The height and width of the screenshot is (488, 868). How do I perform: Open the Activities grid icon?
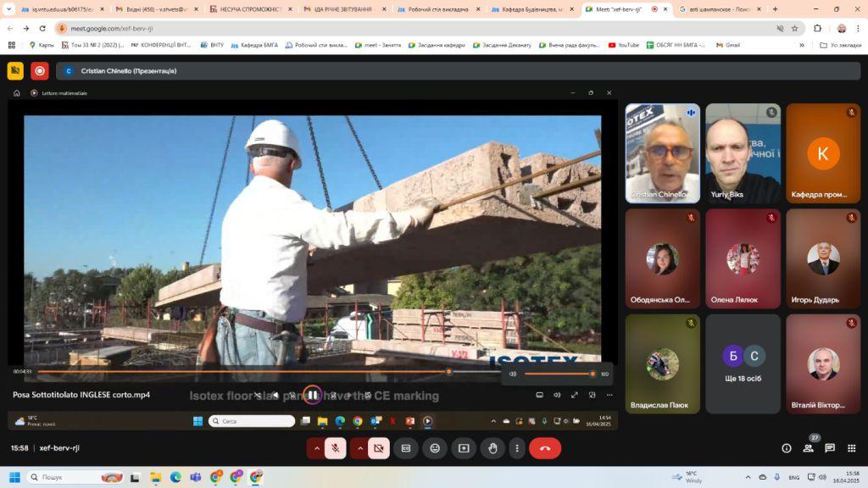(851, 448)
